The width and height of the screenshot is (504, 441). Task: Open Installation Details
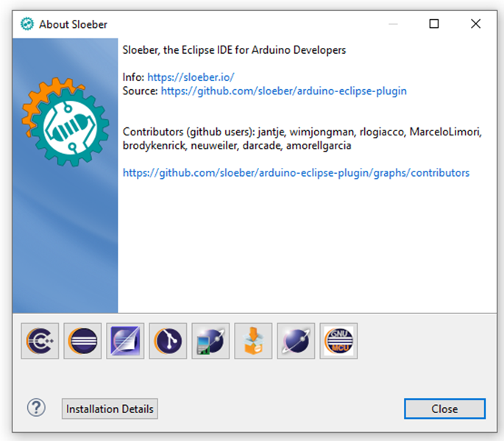coord(110,409)
